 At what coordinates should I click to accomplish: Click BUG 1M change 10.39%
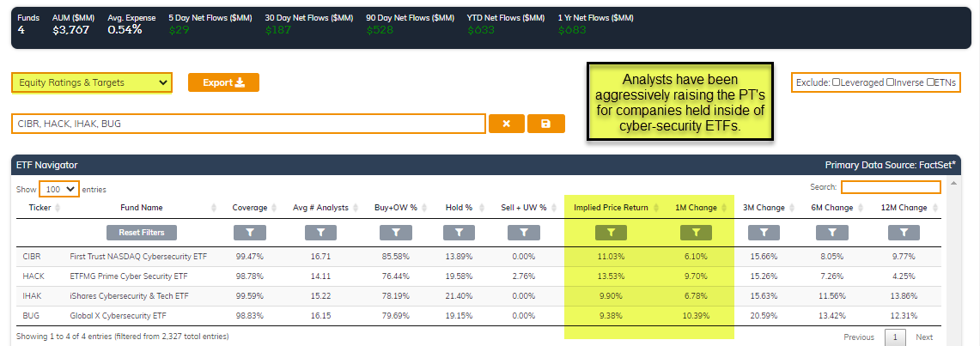696,315
